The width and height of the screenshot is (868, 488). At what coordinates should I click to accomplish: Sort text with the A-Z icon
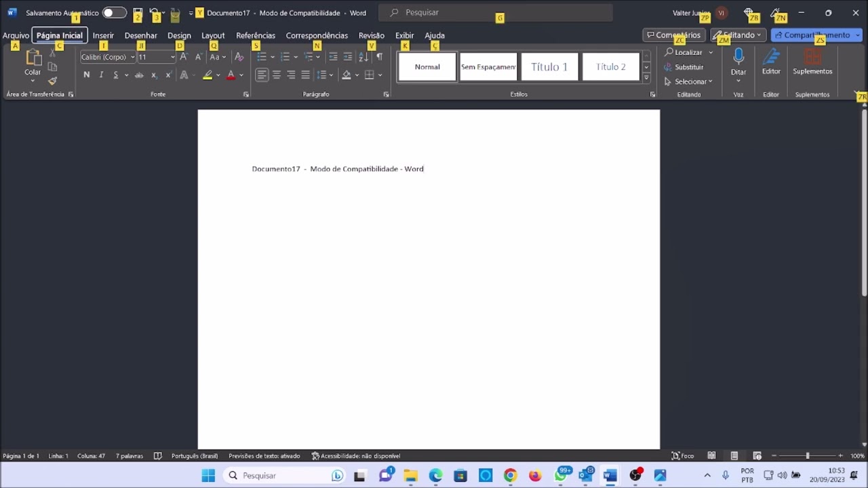tap(363, 57)
